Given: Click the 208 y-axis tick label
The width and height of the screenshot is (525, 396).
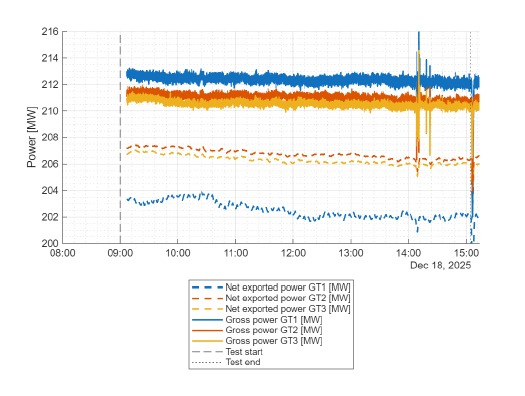Looking at the screenshot, I should pyautogui.click(x=50, y=138).
